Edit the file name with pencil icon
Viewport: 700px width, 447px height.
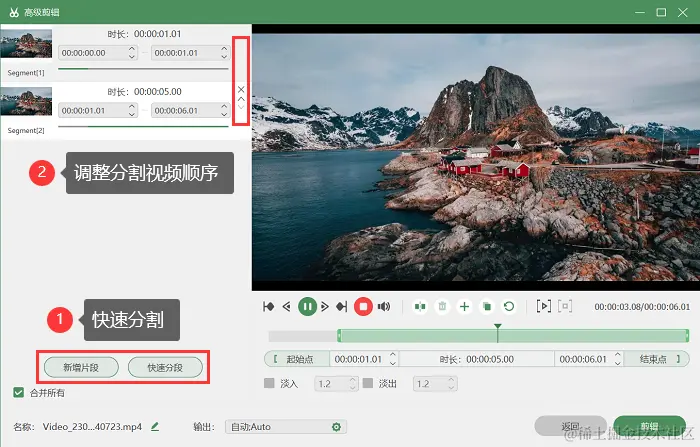(155, 426)
